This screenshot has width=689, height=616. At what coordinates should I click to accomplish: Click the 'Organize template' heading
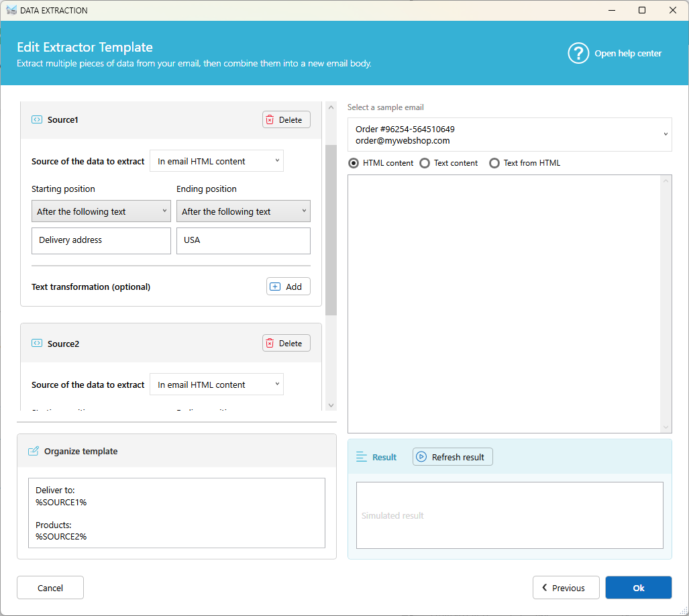click(x=81, y=451)
